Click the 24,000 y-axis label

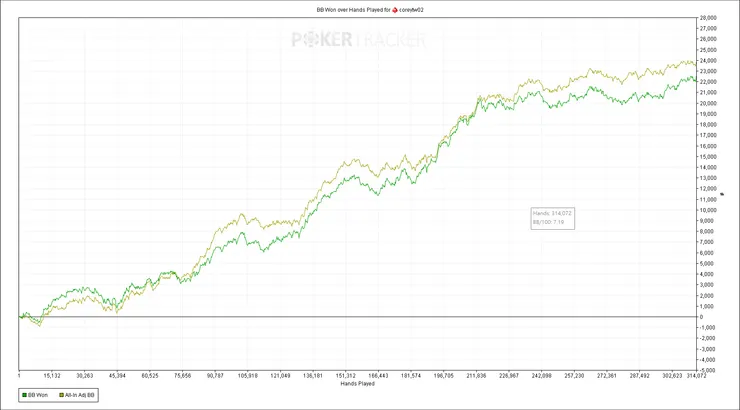[x=708, y=61]
